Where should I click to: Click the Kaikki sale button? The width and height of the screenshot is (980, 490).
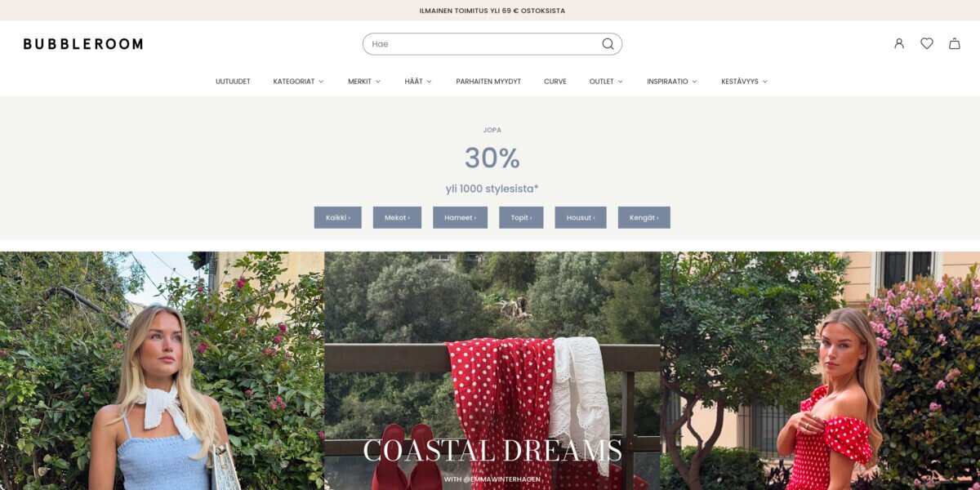pos(338,217)
